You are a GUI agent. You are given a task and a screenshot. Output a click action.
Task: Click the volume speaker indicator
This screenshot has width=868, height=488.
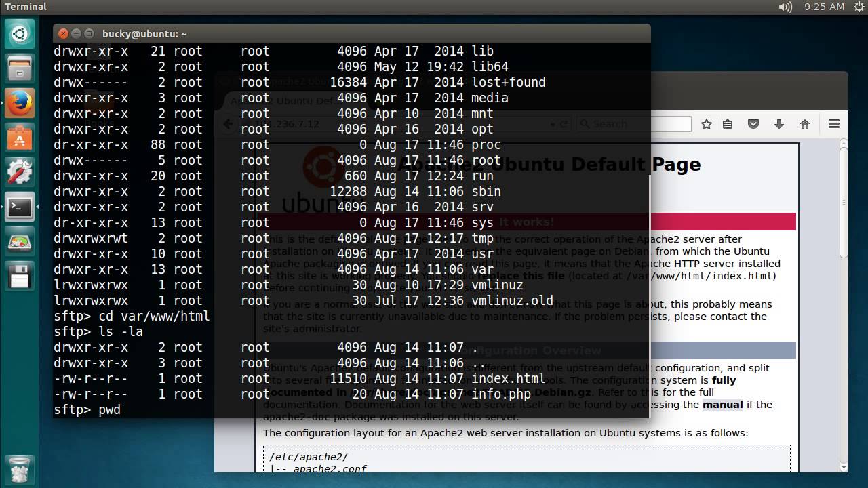point(786,7)
